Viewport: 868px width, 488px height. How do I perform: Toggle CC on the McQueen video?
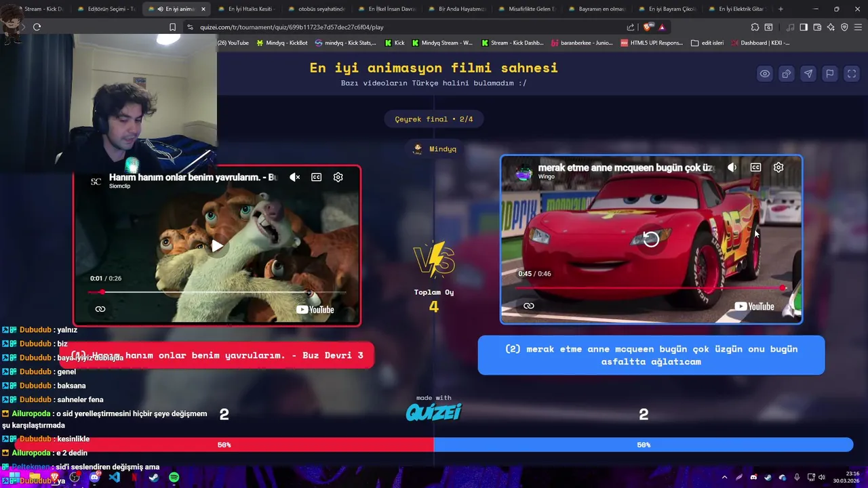coord(755,167)
